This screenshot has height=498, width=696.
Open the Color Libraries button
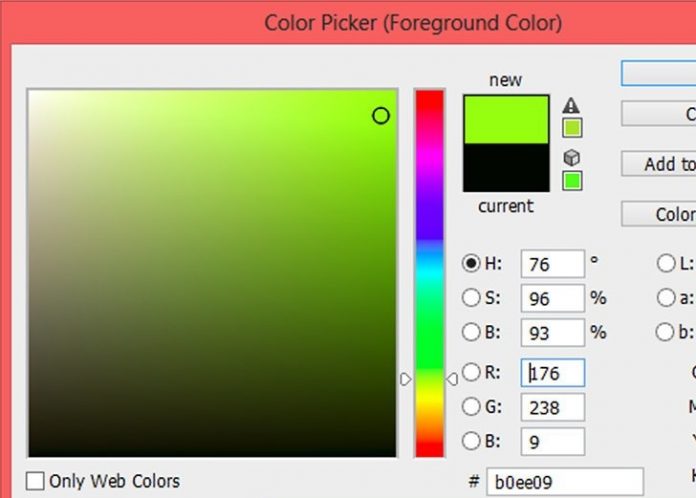coord(658,214)
